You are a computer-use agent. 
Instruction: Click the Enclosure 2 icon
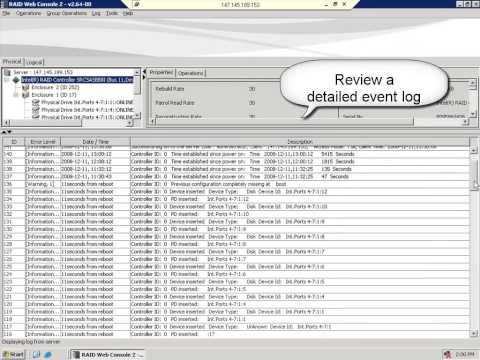click(x=26, y=87)
